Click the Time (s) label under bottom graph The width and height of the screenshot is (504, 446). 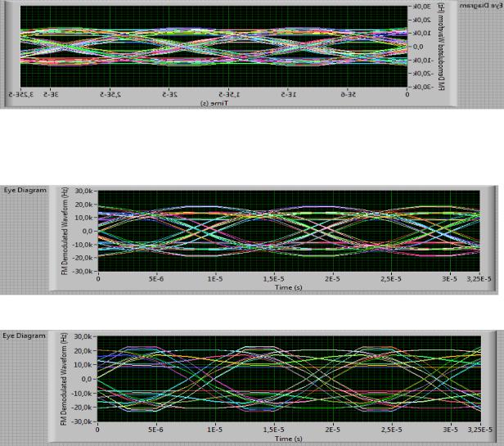tap(288, 439)
